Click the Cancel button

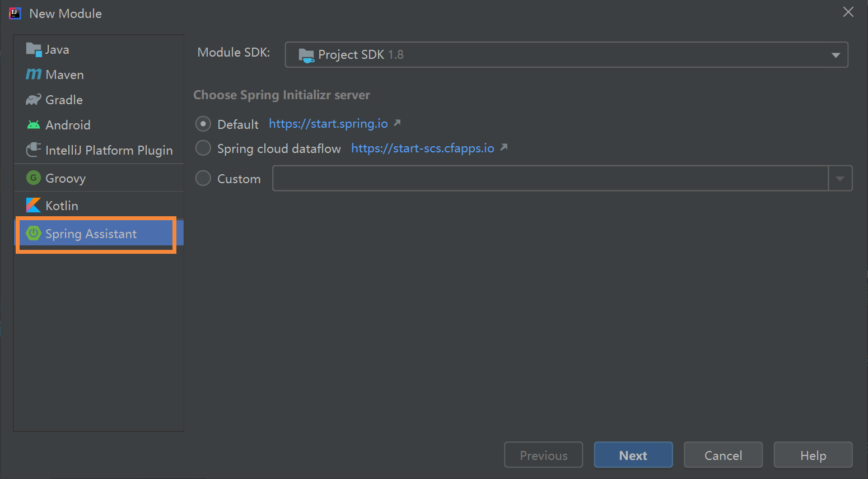coord(723,455)
